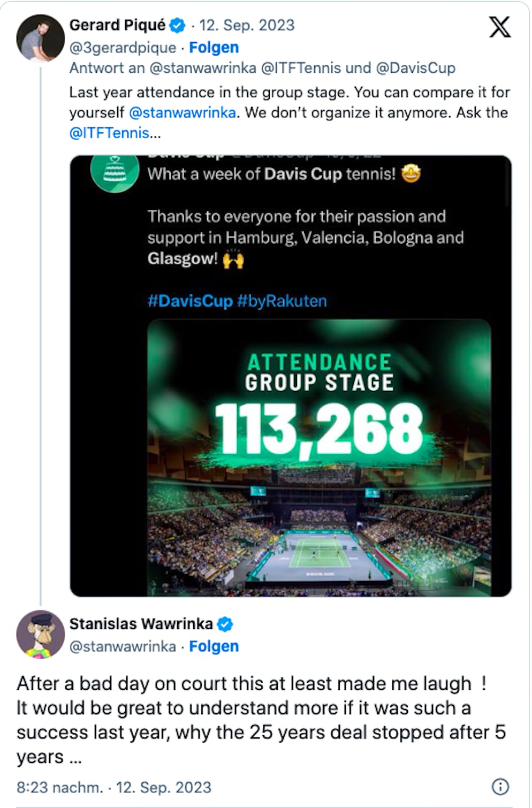532x808 pixels.
Task: Open @stanwawrinka handle under Wawrinka's name
Action: pos(123,646)
